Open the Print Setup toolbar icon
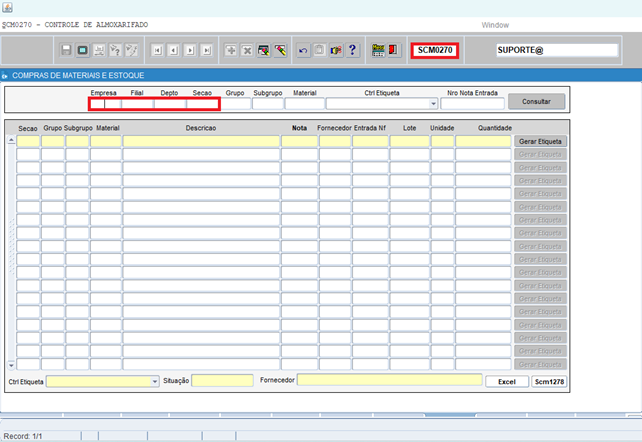This screenshot has height=442, width=642. click(99, 50)
